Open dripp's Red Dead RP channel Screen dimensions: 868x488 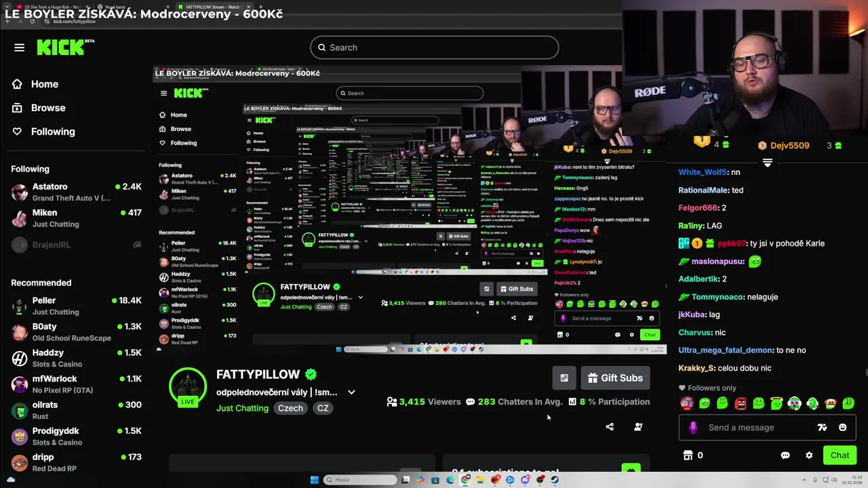pyautogui.click(x=76, y=462)
